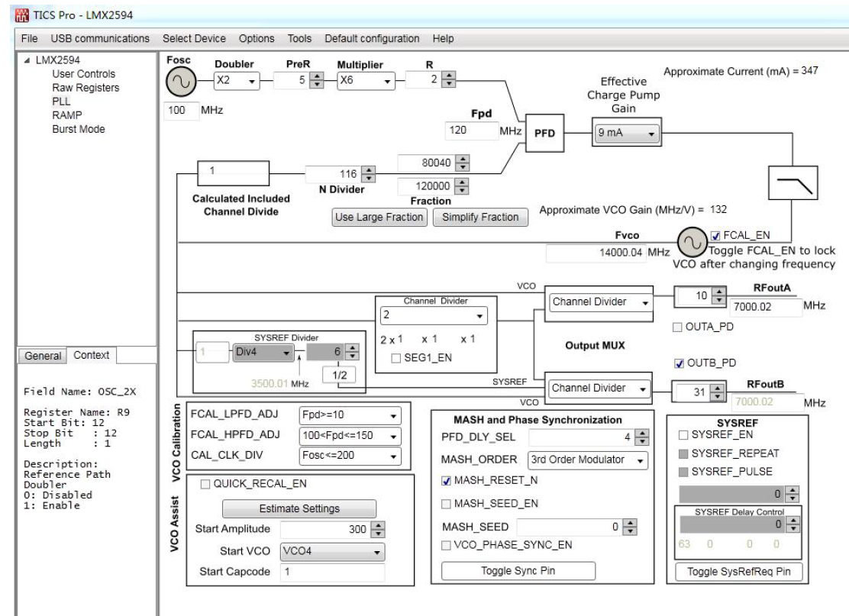Open the Select Device menu
The image size is (849, 616).
click(x=194, y=38)
